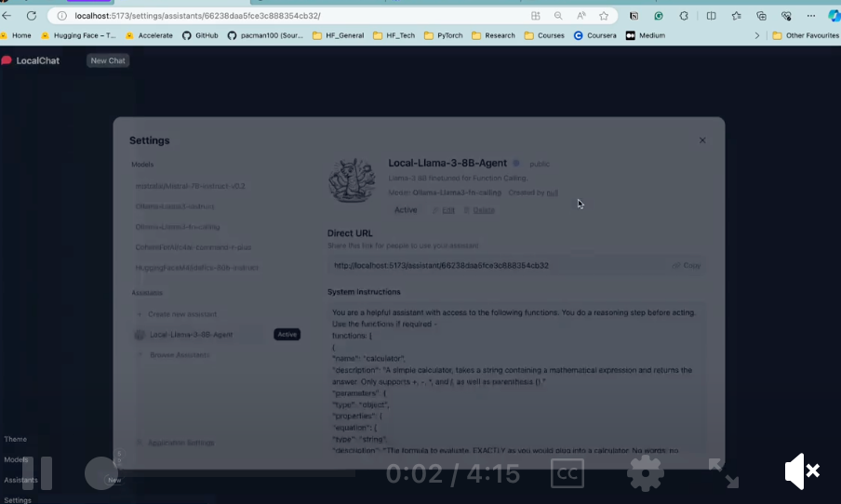
Task: Open the Coursera bookmark
Action: 594,35
